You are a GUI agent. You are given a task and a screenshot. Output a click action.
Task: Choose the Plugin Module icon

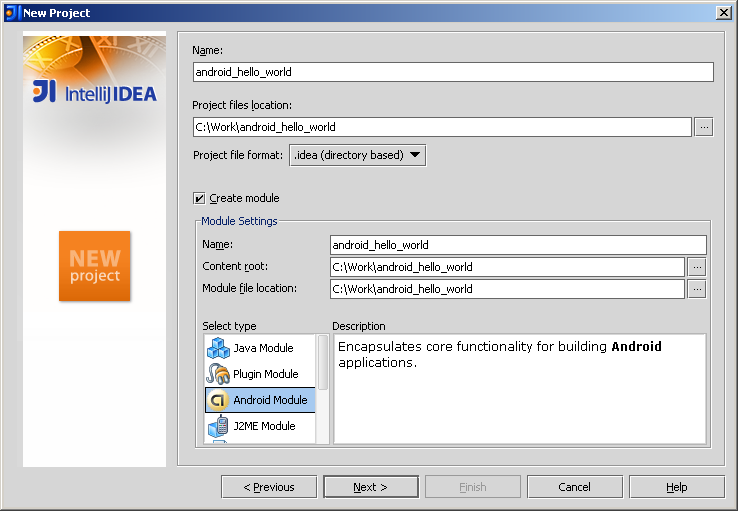(x=218, y=374)
